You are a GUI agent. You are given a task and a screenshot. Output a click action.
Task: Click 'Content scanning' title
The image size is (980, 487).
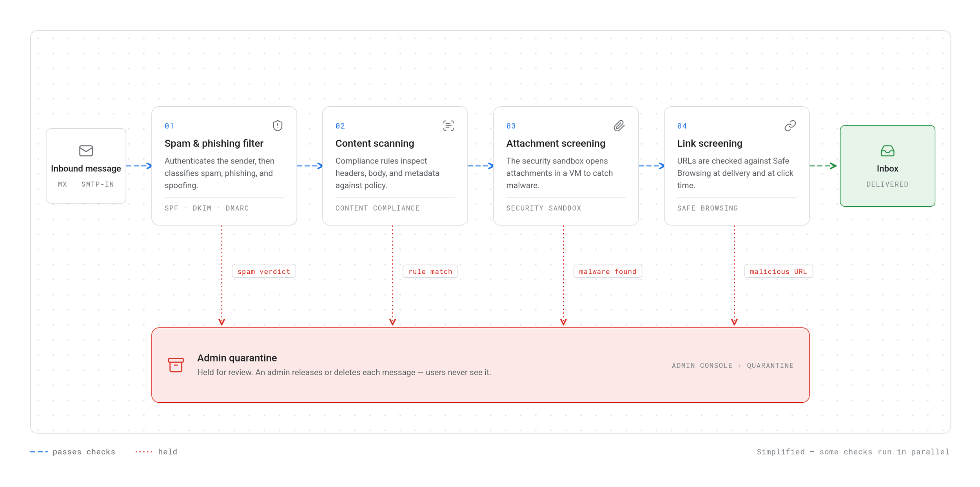click(x=375, y=144)
